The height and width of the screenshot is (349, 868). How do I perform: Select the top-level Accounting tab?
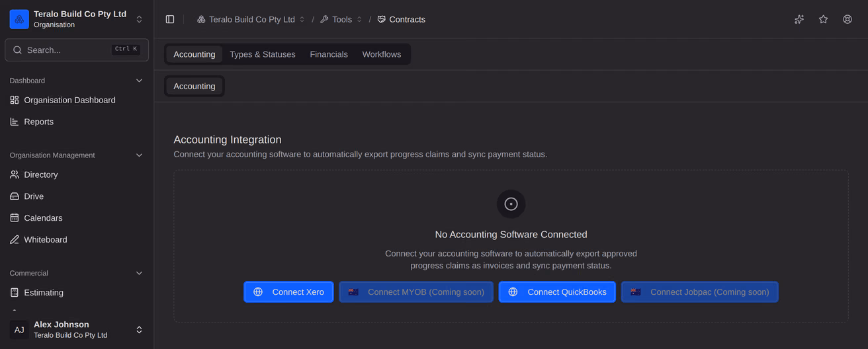tap(195, 54)
